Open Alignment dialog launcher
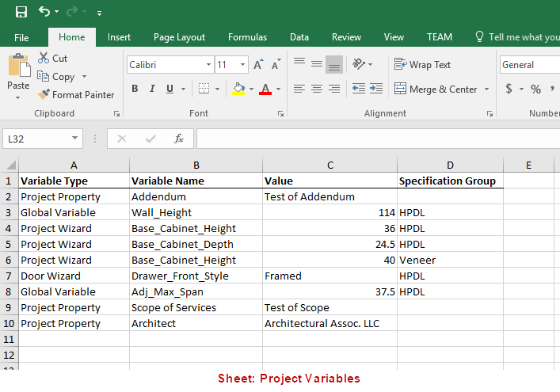 click(x=490, y=113)
